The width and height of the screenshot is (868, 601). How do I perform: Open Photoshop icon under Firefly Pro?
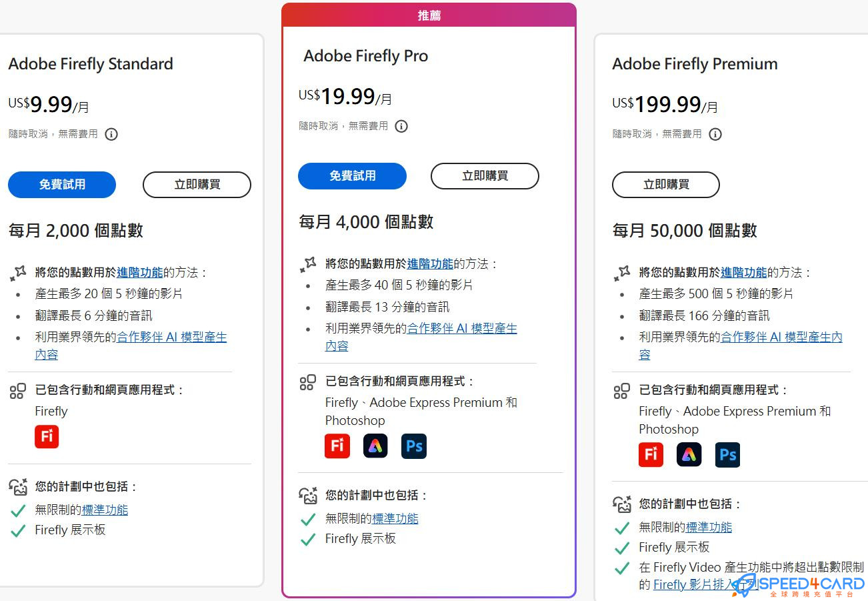[x=413, y=446]
